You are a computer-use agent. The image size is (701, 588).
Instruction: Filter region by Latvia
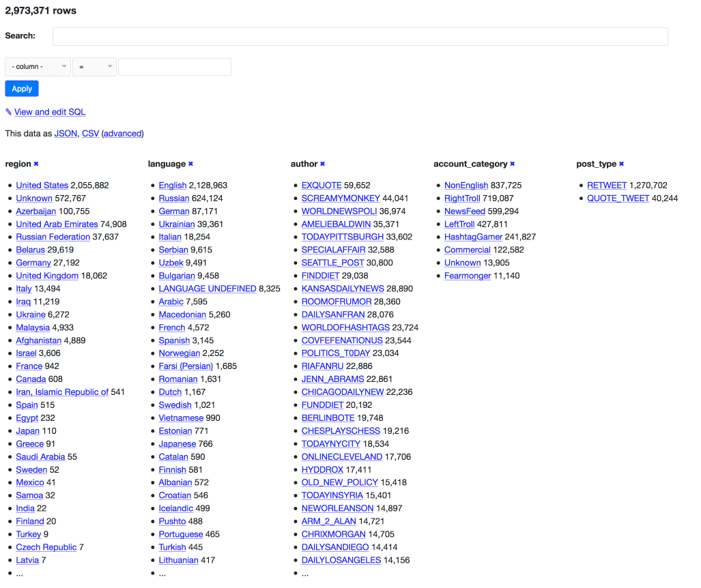[27, 560]
